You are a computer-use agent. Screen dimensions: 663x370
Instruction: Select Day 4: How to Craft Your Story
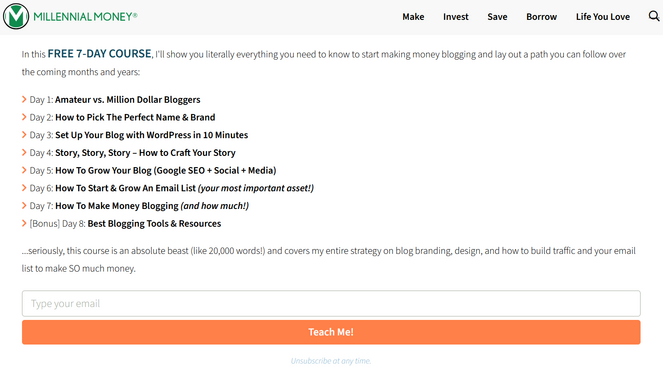[x=132, y=153]
